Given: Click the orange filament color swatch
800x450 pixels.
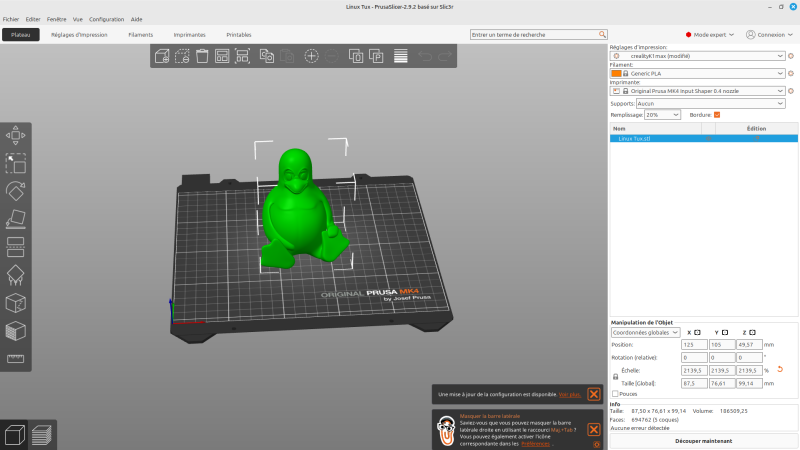Looking at the screenshot, I should point(616,73).
